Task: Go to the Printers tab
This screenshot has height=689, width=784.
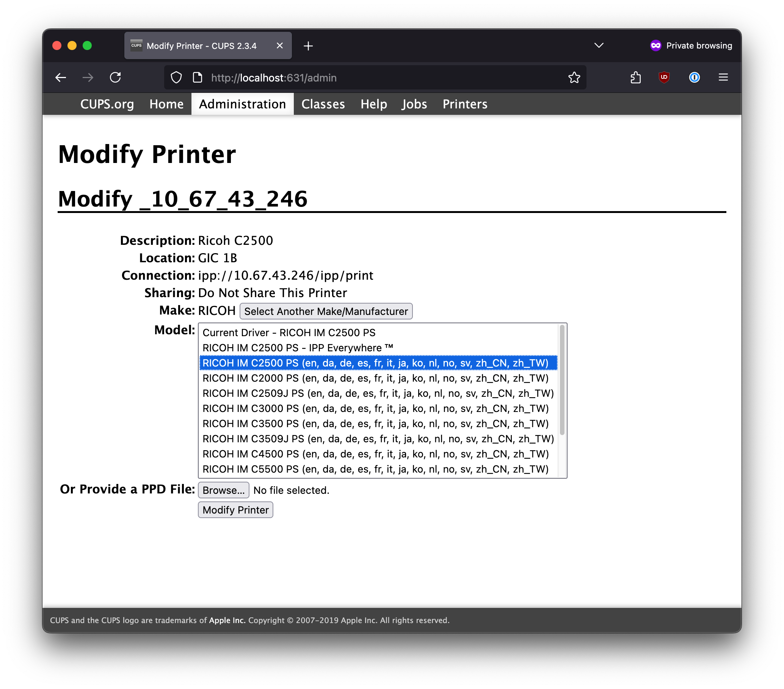Action: [464, 104]
